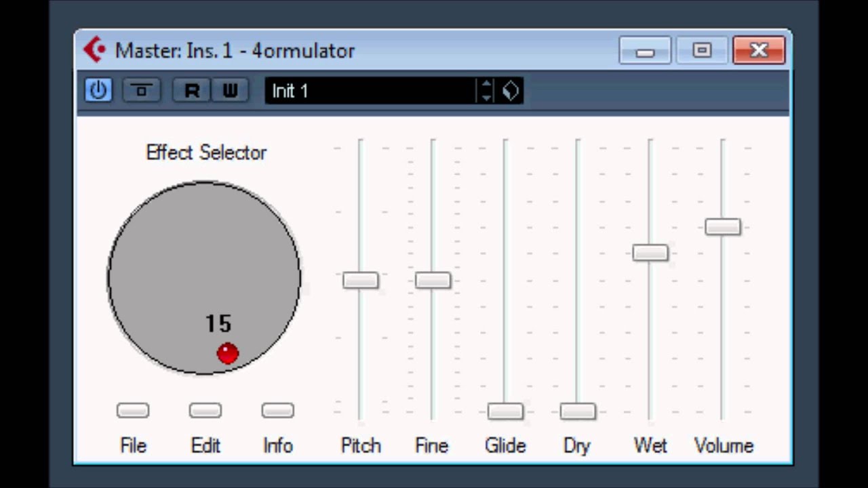Step to the next preset with down arrow

coord(486,97)
